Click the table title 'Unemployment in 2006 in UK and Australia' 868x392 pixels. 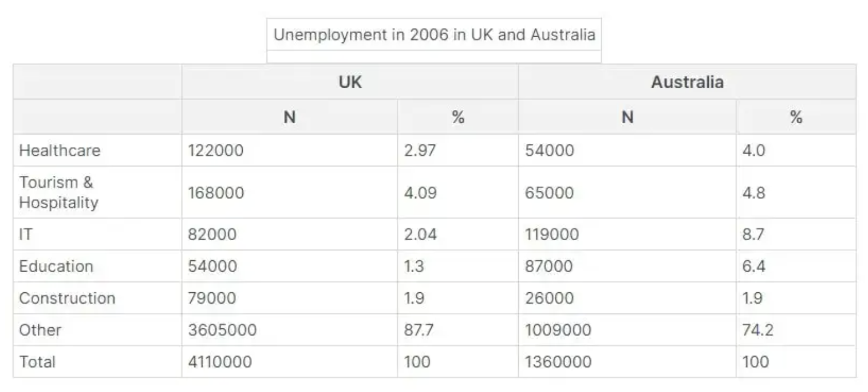434,35
